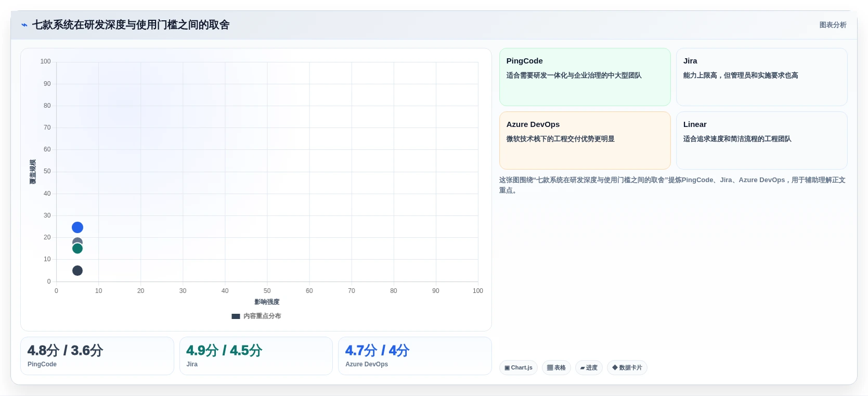
Task: Click the x-axis label 影响强度
Action: point(267,302)
